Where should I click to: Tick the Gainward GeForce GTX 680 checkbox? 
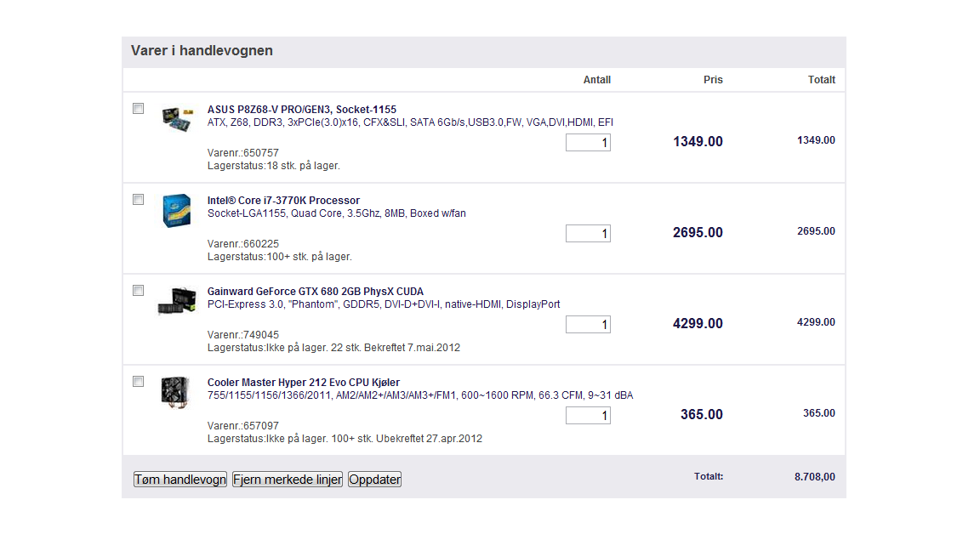(x=139, y=291)
